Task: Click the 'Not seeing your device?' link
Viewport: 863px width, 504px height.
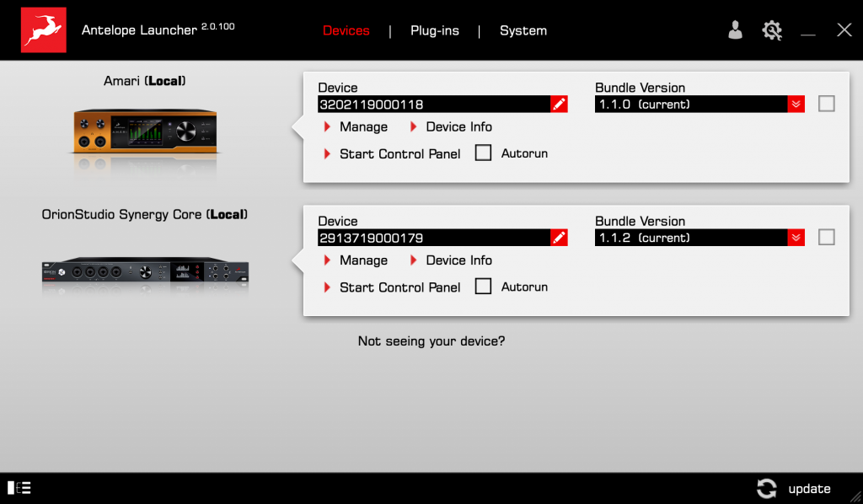Action: click(x=431, y=341)
